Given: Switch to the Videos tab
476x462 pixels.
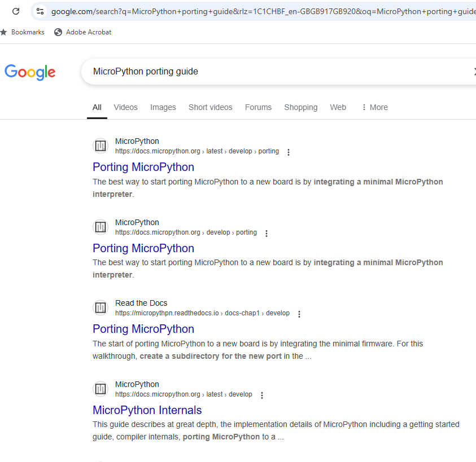Looking at the screenshot, I should [126, 107].
